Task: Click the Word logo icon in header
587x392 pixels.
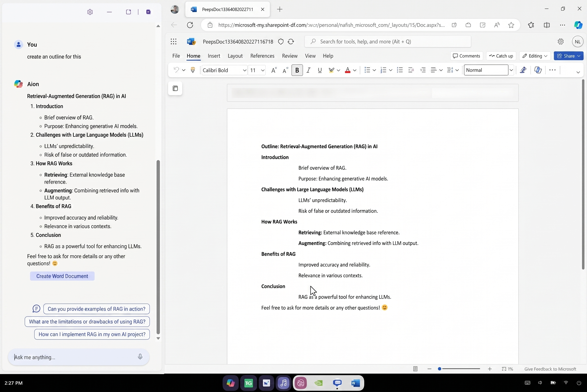Action: point(191,42)
